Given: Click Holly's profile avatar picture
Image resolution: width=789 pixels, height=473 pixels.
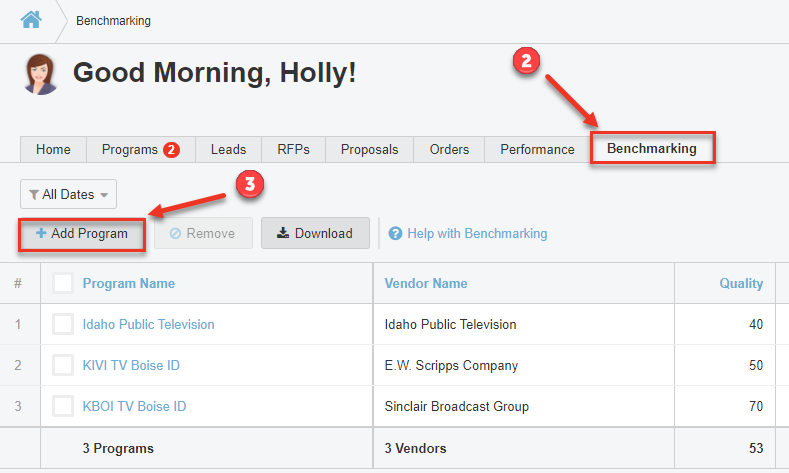Looking at the screenshot, I should click(x=41, y=74).
